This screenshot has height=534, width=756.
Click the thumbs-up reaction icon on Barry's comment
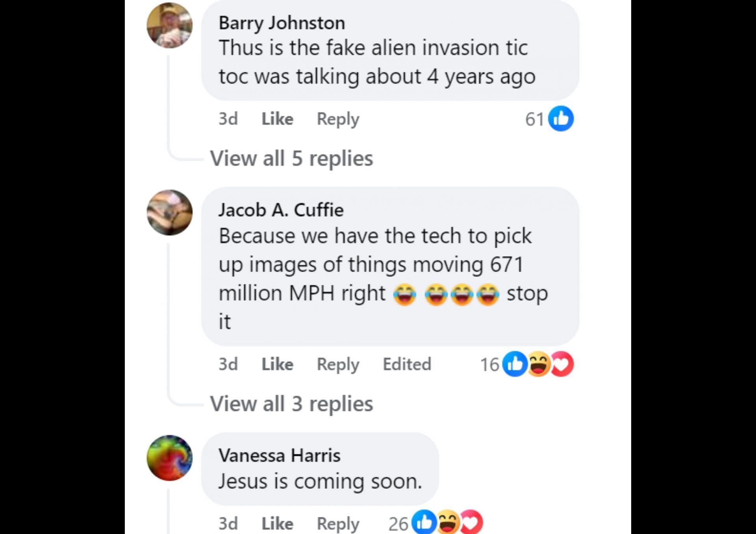[x=561, y=118]
